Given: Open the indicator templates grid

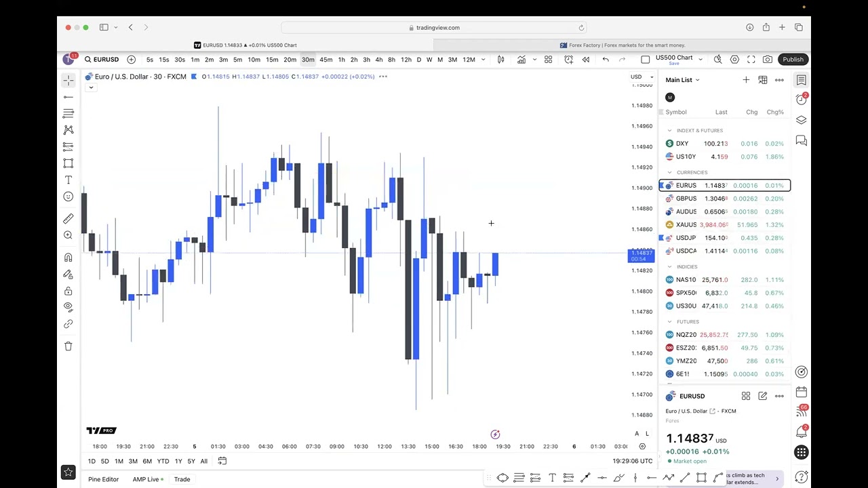Looking at the screenshot, I should pos(549,60).
